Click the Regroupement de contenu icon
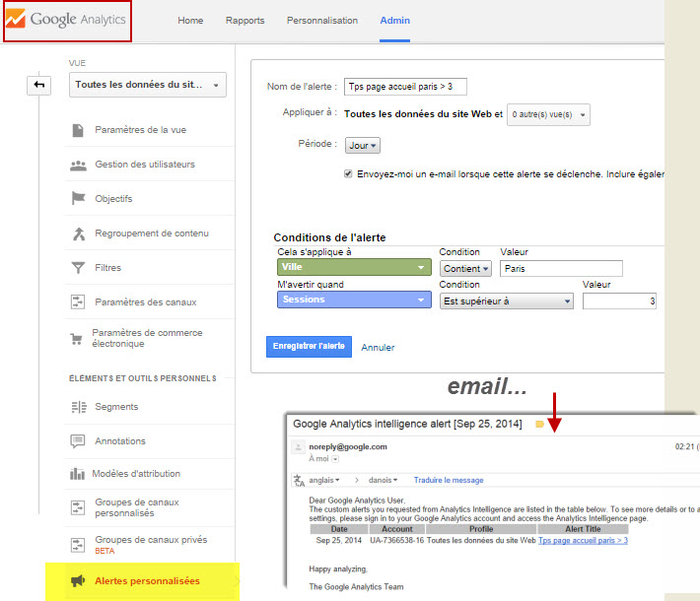Image resolution: width=700 pixels, height=601 pixels. 79,234
